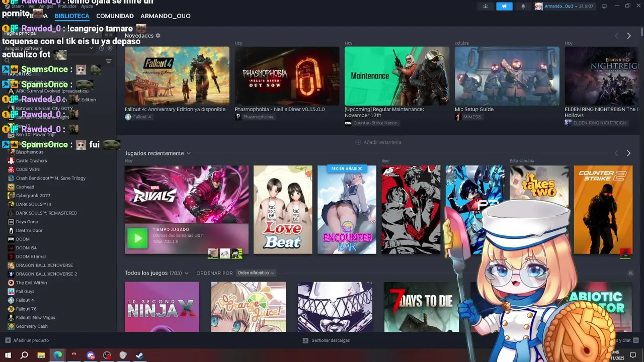Open Windows notification center icon
The image size is (644, 362).
tap(633, 355)
